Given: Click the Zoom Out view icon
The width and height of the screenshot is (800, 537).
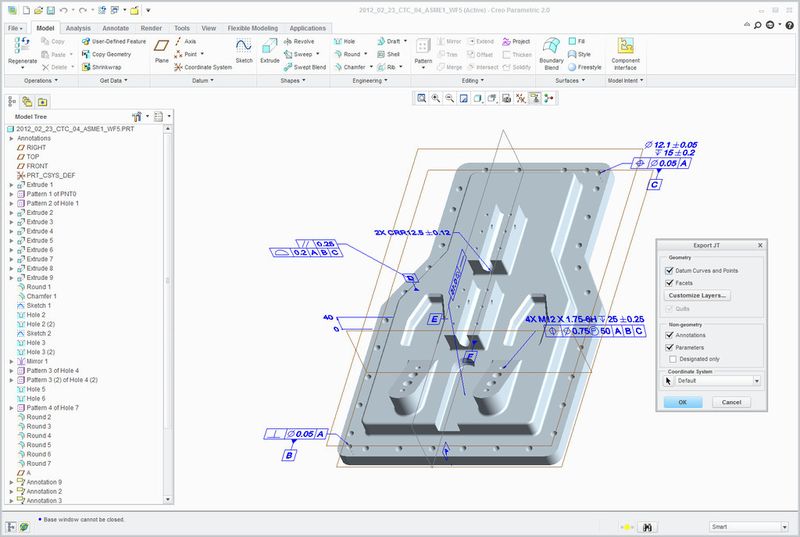Looking at the screenshot, I should (449, 98).
